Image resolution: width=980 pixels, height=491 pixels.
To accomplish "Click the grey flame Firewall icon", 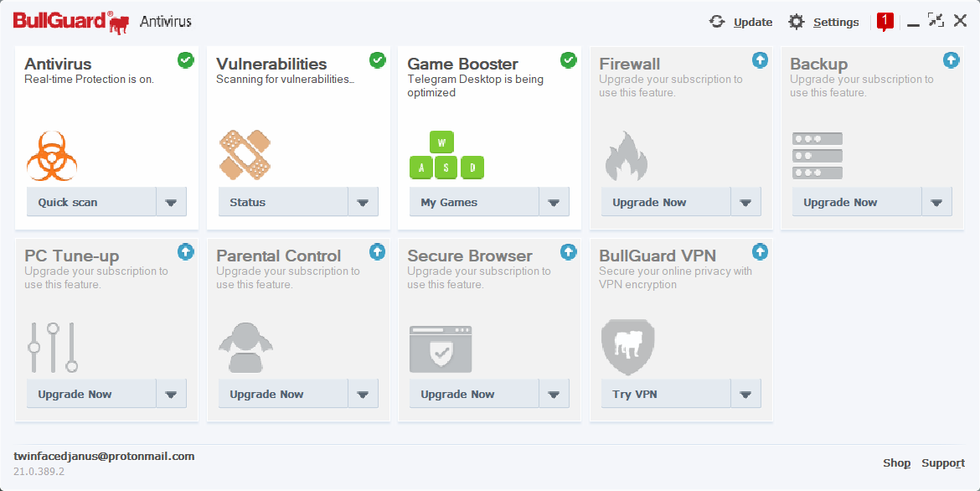I will 627,156.
